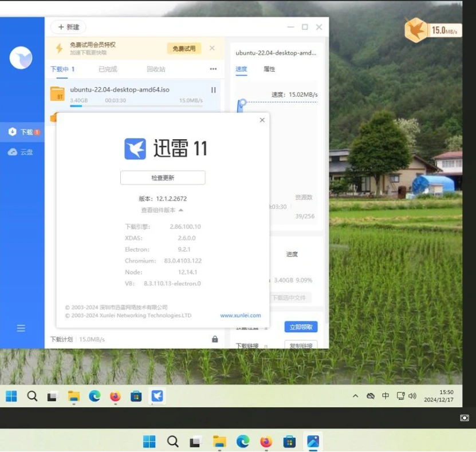
Task: Select the ubuntu-22.04-desktop-amd64.iso file name
Action: point(120,89)
